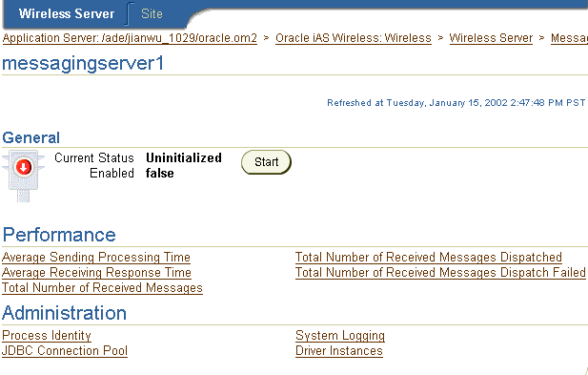Viewport: 588px width, 375px height.
Task: Click the Refreshed at timestamp text
Action: click(x=456, y=103)
